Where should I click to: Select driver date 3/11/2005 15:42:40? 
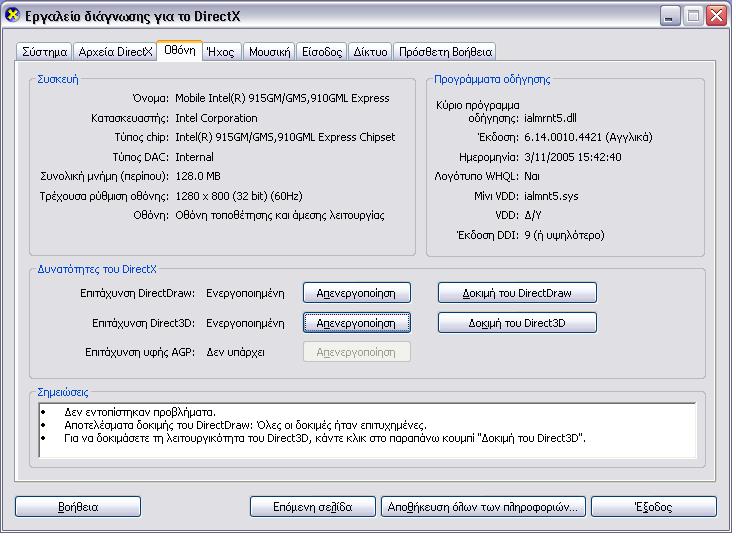tap(573, 157)
